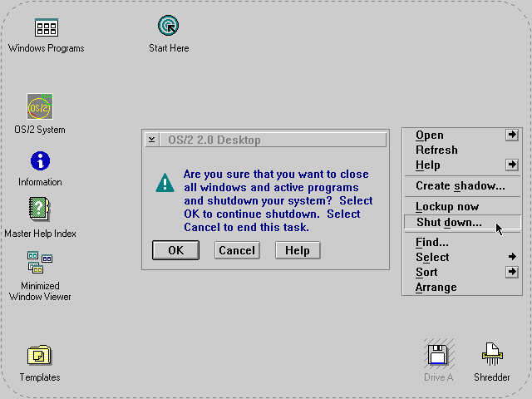Expand the Help submenu arrow in menu
The width and height of the screenshot is (532, 399).
click(x=512, y=165)
